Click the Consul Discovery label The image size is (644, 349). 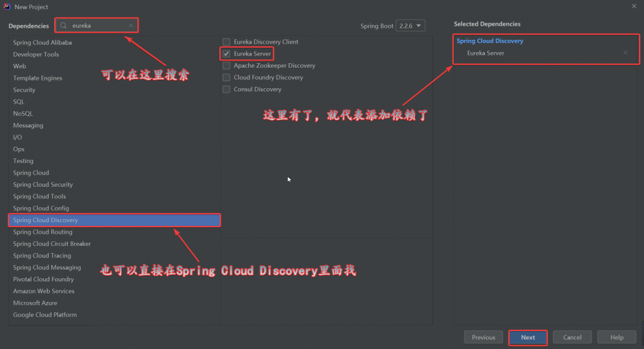click(x=257, y=90)
